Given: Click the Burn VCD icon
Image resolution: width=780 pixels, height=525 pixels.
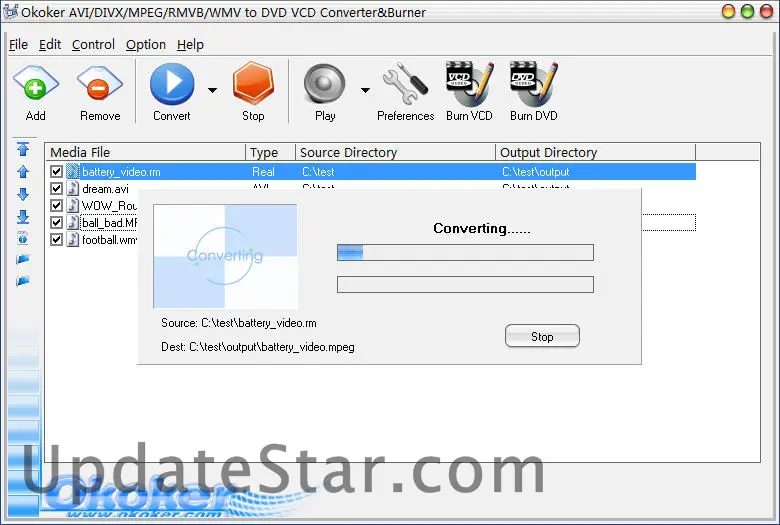Looking at the screenshot, I should tap(469, 84).
